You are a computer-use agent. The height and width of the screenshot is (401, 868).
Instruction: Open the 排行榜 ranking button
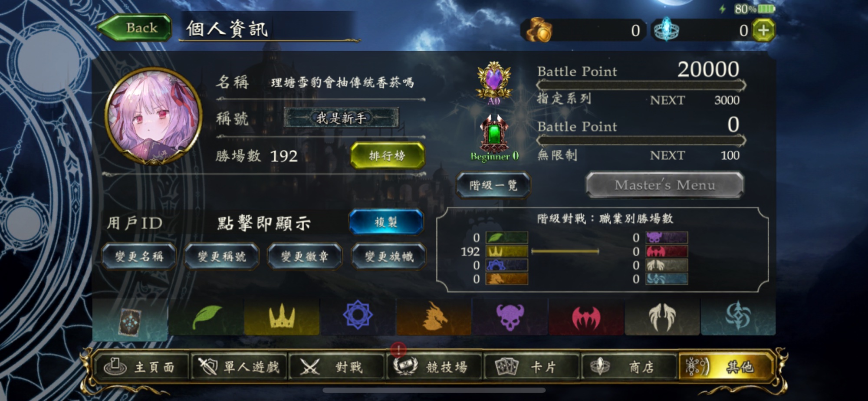click(x=387, y=155)
